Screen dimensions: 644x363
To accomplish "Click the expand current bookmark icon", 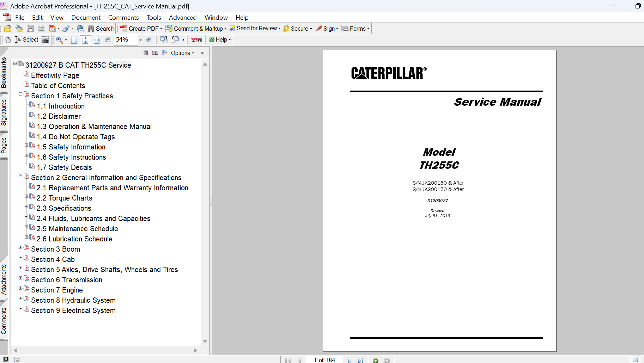I will click(x=165, y=53).
